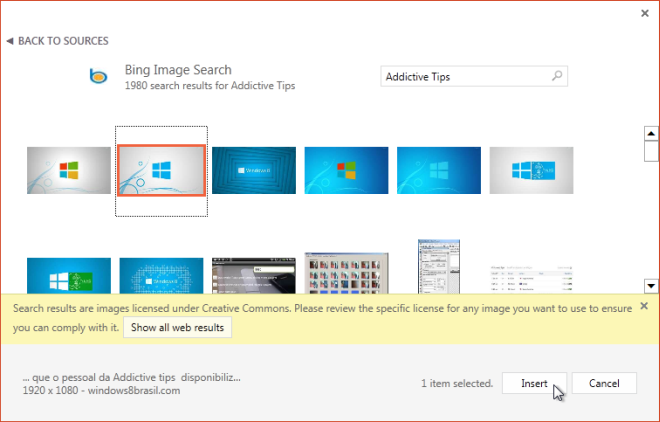Viewport: 660px width, 422px height.
Task: Select the highlighted gray thumbnail with blue Windows logo
Action: [x=162, y=170]
